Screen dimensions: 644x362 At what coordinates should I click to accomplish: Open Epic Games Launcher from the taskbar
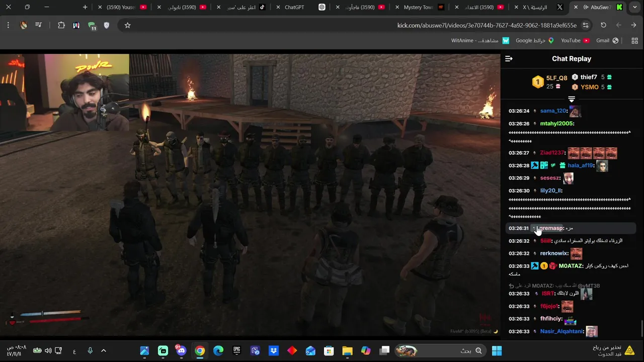pos(236,350)
